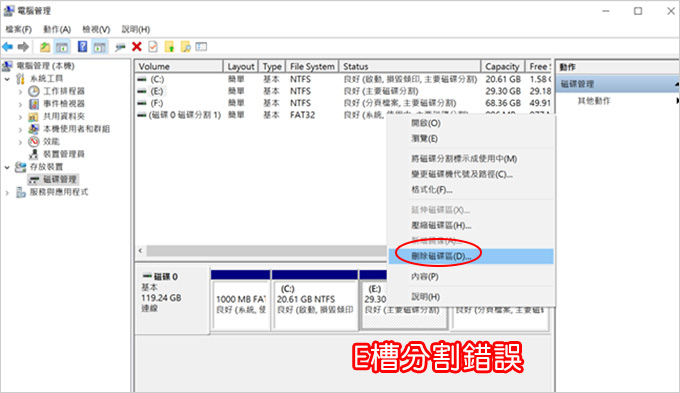Screen dimensions: 680x393
Task: Sort by the Capacity column header
Action: point(503,66)
